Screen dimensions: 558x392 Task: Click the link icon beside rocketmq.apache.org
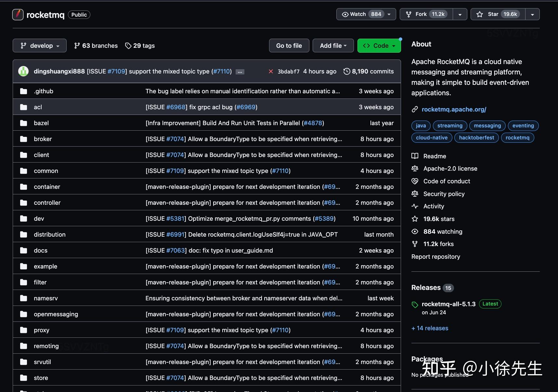pos(415,110)
